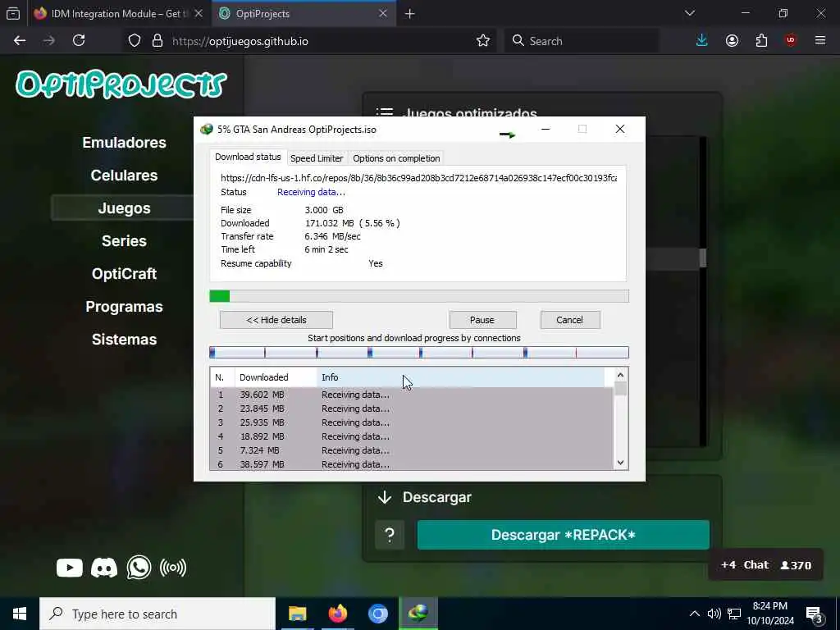Select connection row with 7.324 MB
The height and width of the screenshot is (630, 840).
click(412, 450)
